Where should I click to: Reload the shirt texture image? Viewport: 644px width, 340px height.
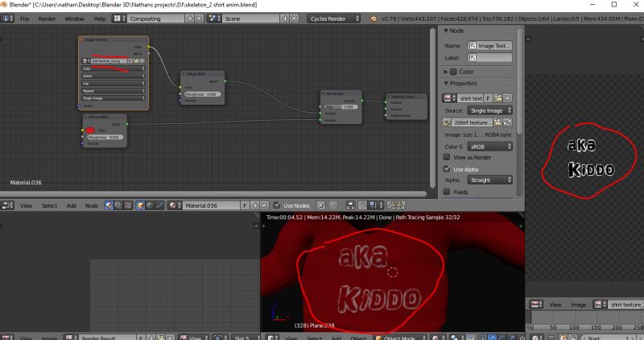508,122
